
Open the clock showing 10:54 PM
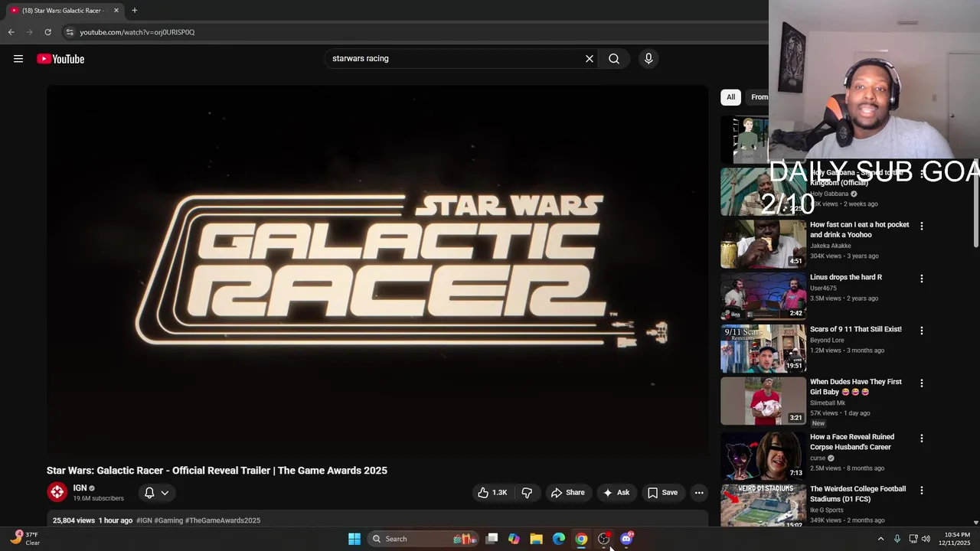coord(956,539)
